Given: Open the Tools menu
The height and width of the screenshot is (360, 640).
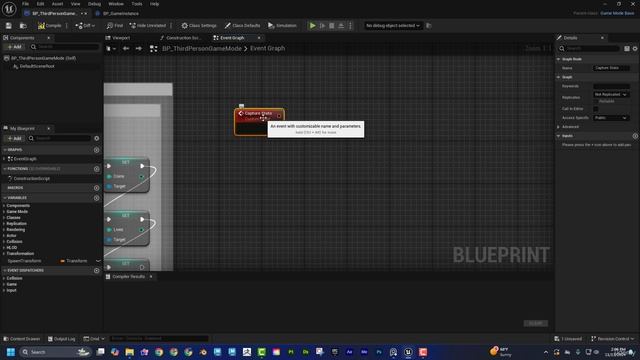Looking at the screenshot, I should point(137,4).
